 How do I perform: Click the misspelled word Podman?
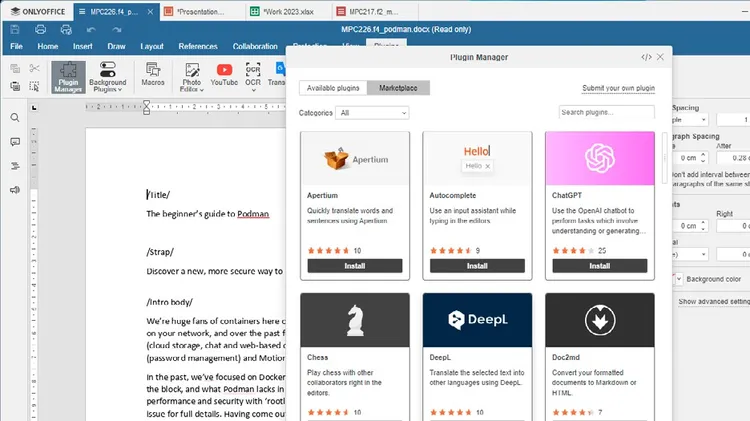pos(253,214)
